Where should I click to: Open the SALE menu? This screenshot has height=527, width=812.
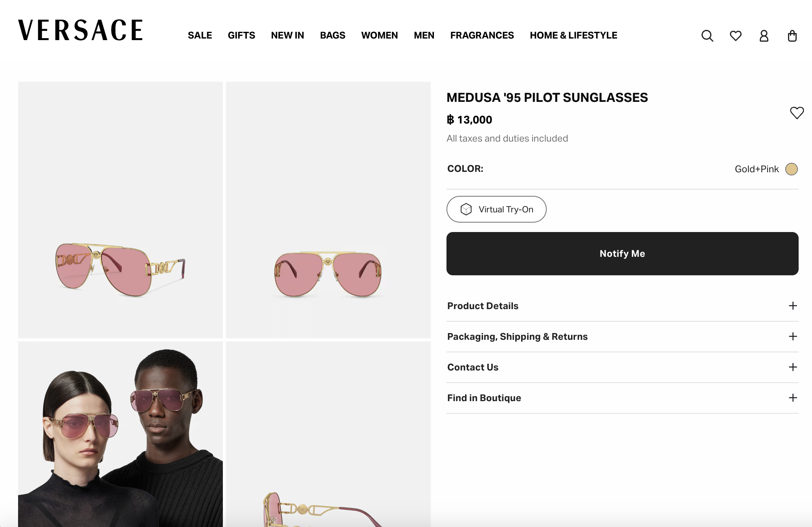[x=200, y=35]
